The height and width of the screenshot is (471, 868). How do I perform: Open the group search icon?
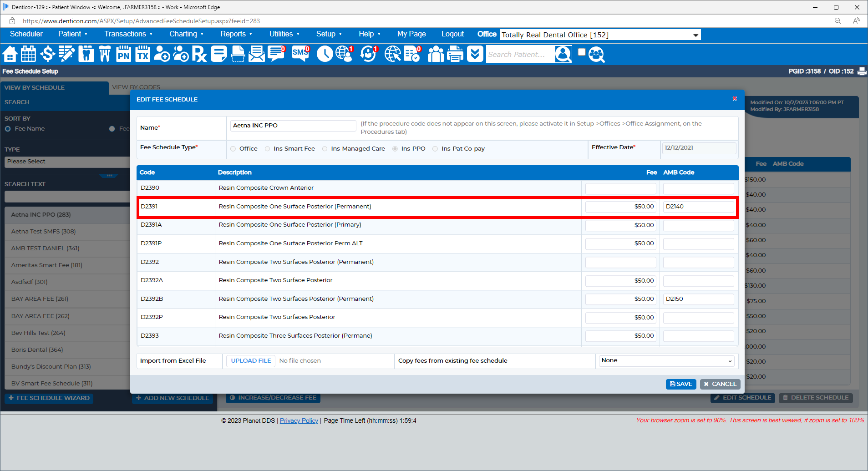[596, 54]
